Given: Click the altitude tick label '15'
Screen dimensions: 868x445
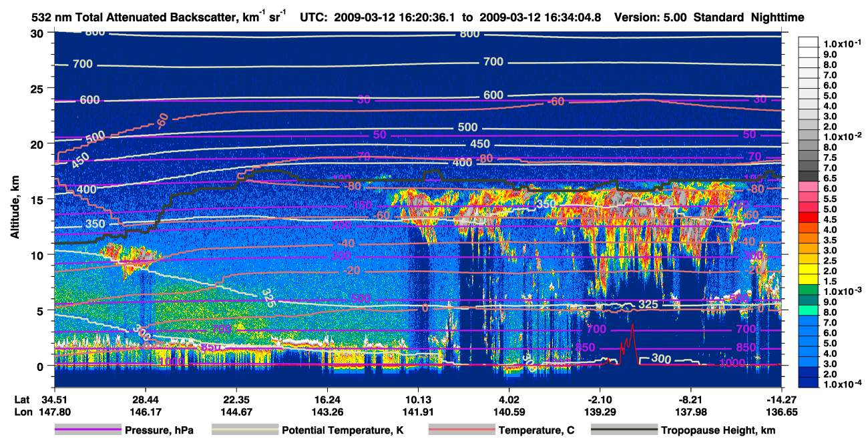Looking at the screenshot, I should 38,199.
